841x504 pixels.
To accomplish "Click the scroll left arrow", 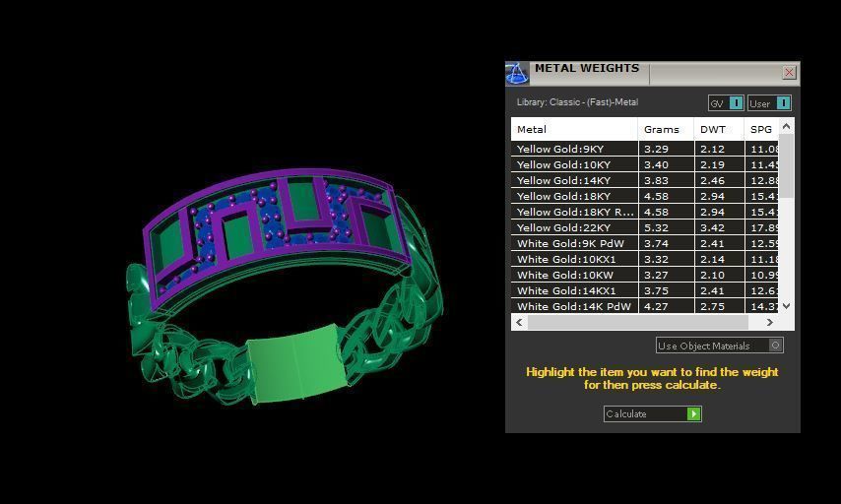I will [x=519, y=322].
